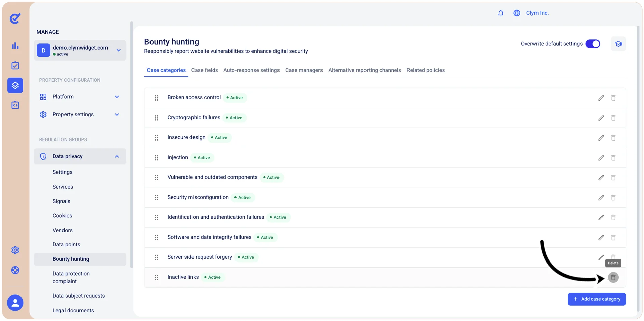Switch to the Case fields tab
The height and width of the screenshot is (321, 644).
pos(205,70)
